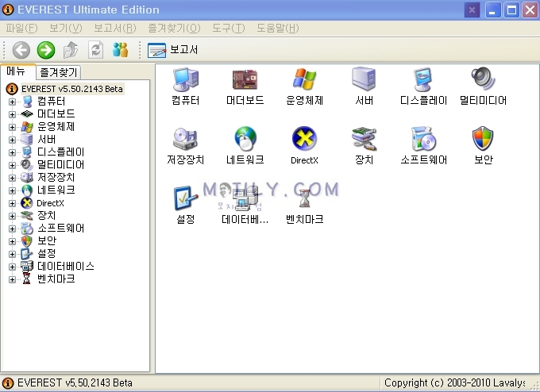540x392 pixels.
Task: Expand the 디스플레이 tree node
Action: pyautogui.click(x=12, y=152)
